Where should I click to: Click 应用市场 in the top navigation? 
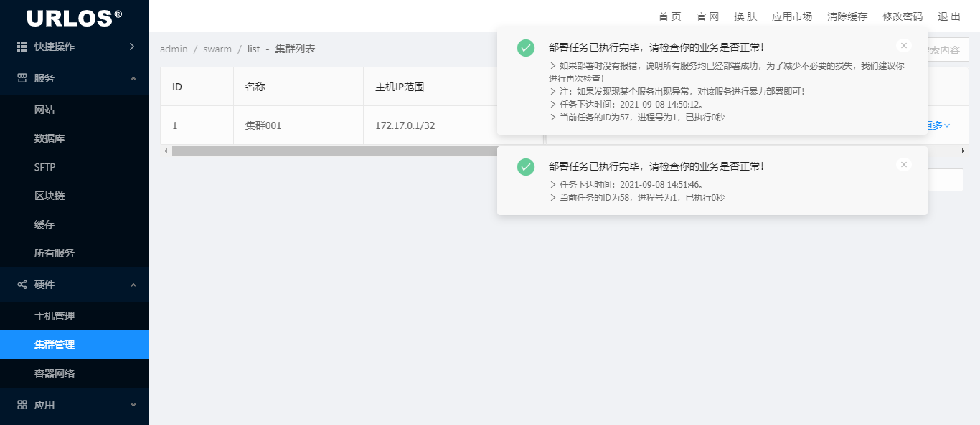coord(792,16)
